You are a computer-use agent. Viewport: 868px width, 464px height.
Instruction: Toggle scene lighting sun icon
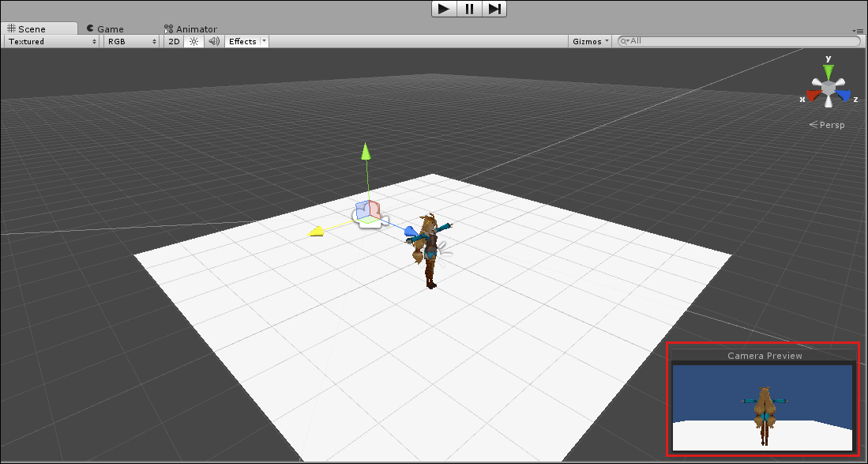click(x=194, y=42)
